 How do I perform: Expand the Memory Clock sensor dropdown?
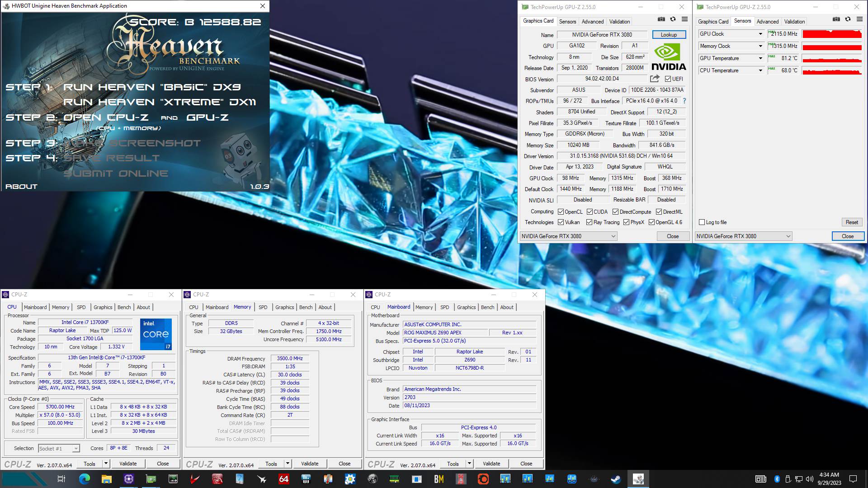760,47
